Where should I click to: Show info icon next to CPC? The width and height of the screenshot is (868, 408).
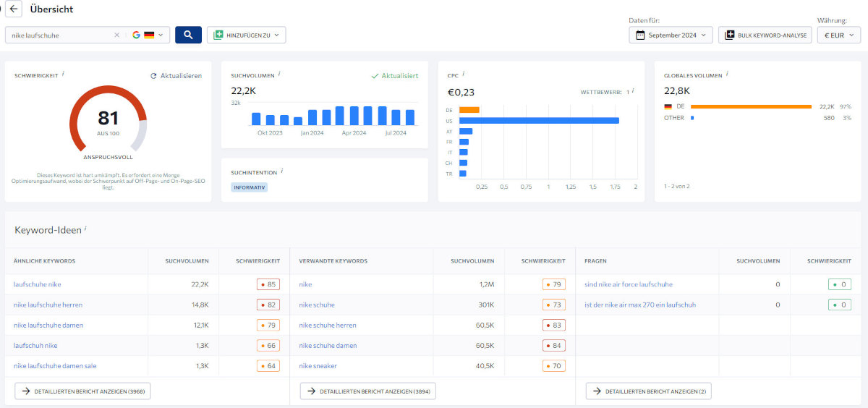(x=463, y=74)
